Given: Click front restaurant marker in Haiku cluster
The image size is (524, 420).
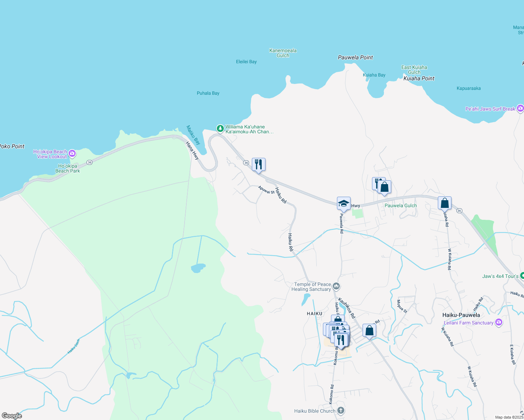Looking at the screenshot, I should [341, 340].
